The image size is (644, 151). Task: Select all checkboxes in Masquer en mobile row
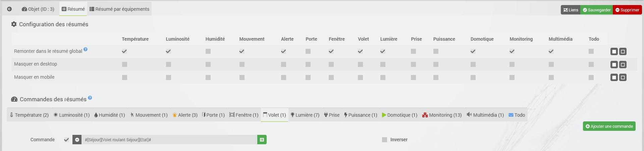pyautogui.click(x=614, y=78)
